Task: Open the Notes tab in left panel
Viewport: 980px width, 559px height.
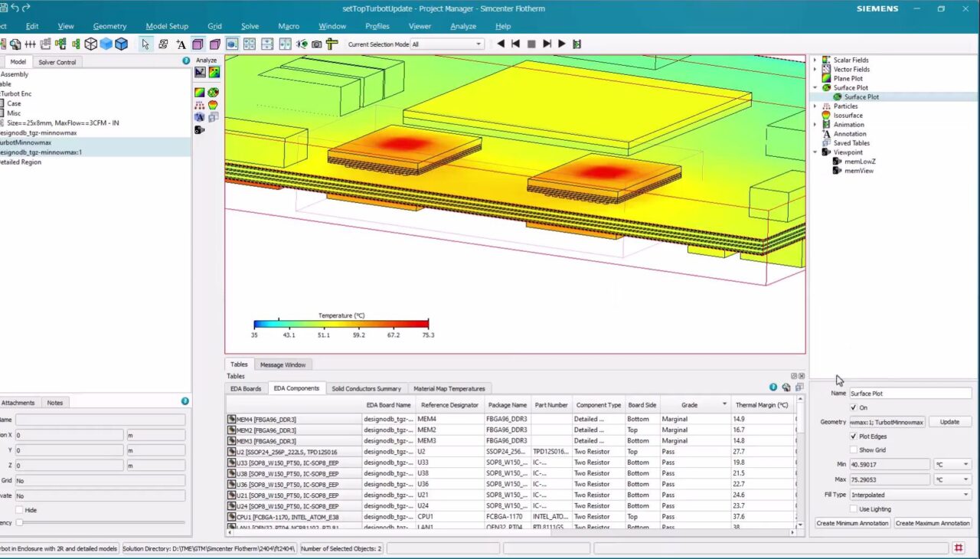Action: [x=55, y=403]
